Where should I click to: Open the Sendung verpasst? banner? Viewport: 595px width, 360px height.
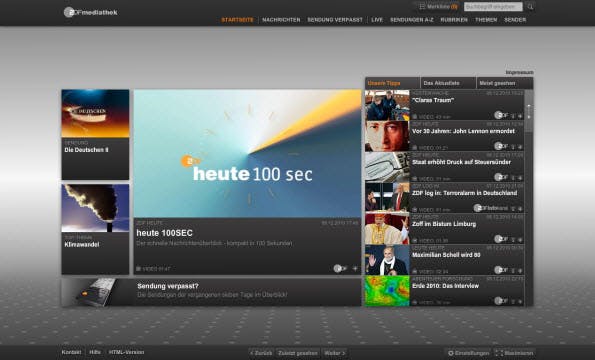click(x=211, y=292)
